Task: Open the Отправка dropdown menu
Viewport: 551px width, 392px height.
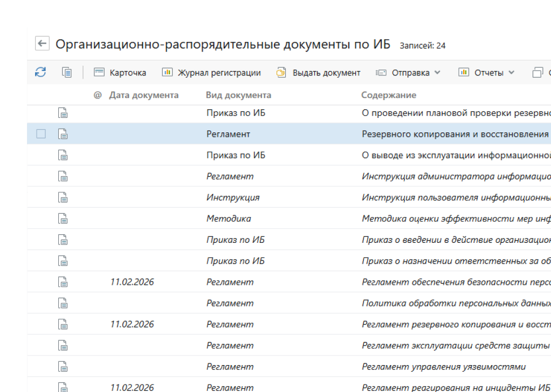Action: tap(408, 73)
